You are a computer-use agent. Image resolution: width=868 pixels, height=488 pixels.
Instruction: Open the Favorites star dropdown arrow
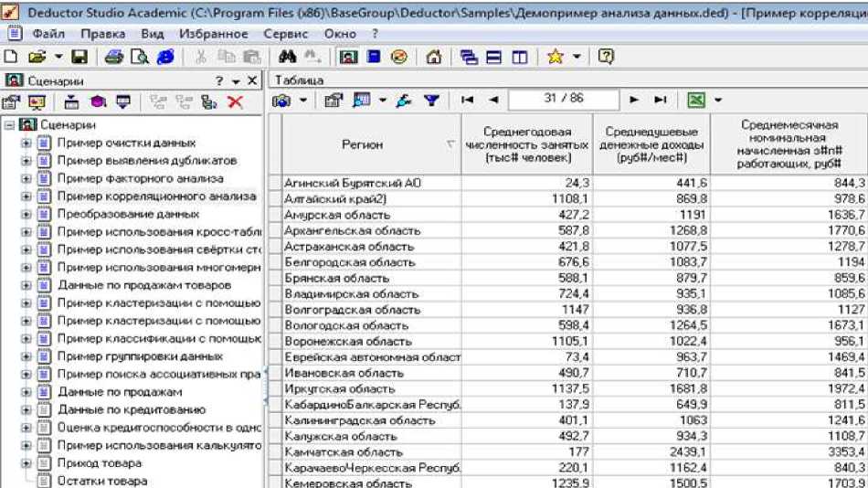click(x=577, y=57)
